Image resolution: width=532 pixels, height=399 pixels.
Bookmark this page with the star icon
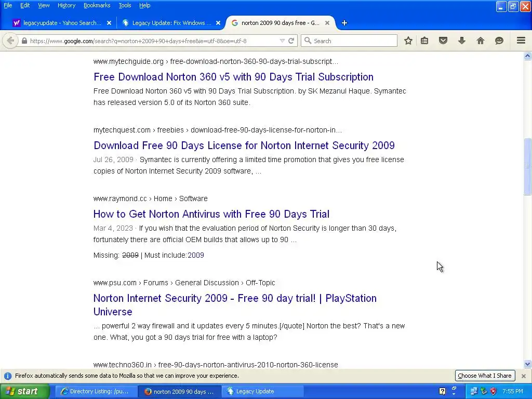(x=408, y=41)
